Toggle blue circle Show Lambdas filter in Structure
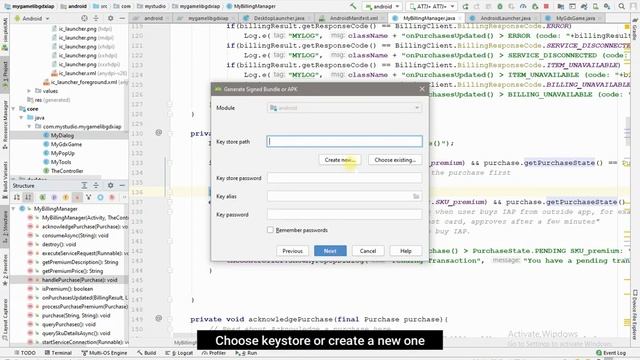This screenshot has width=640, height=360. click(100, 197)
